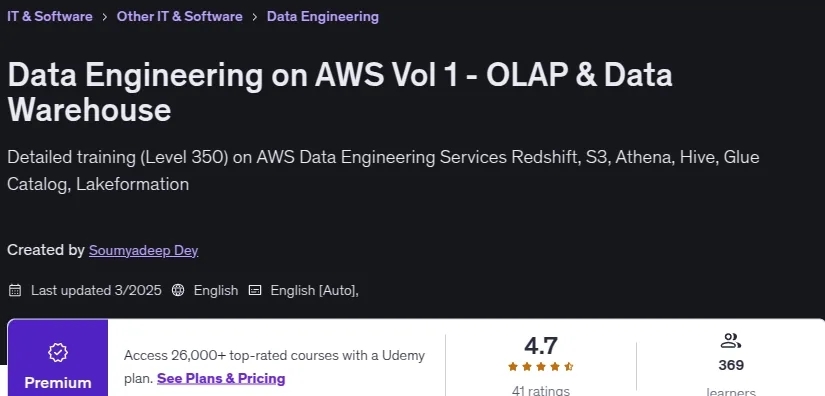
Task: Open the Other IT & Software breadcrumb
Action: 179,16
